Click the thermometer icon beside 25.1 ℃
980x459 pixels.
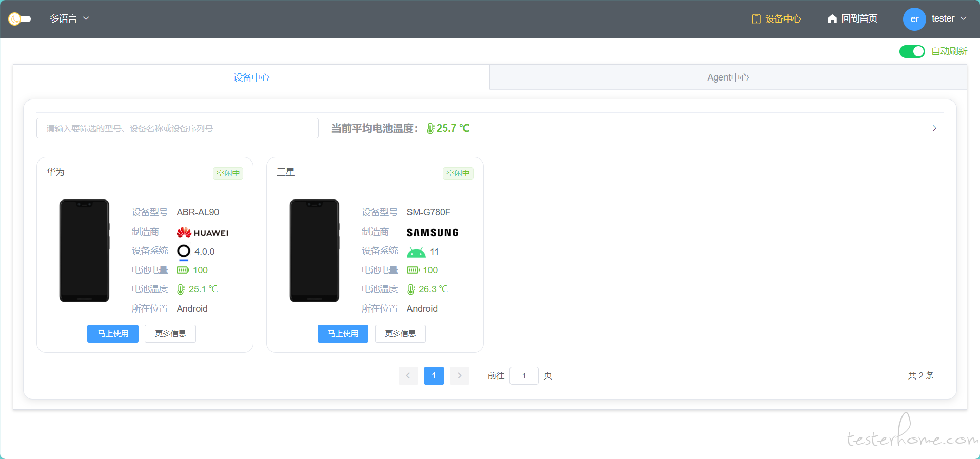(181, 290)
